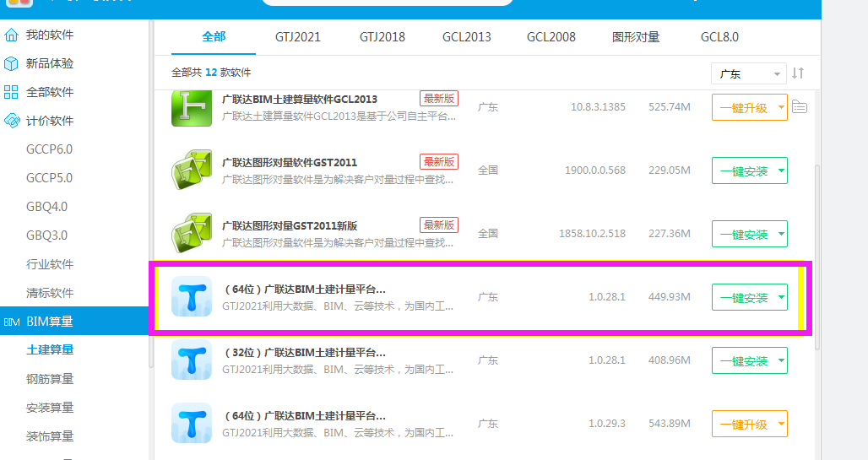The height and width of the screenshot is (460, 868).
Task: Switch to the GCL2008 tab
Action: click(551, 37)
